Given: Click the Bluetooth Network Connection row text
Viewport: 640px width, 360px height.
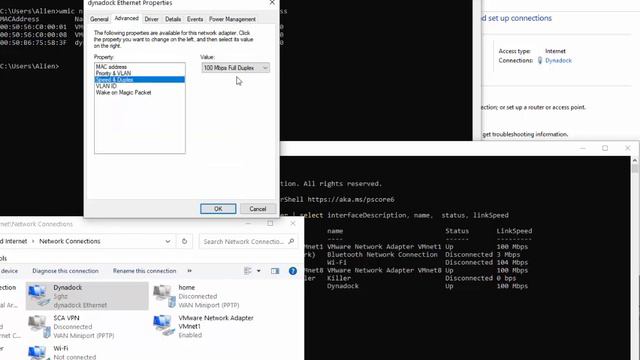Looking at the screenshot, I should tap(382, 255).
